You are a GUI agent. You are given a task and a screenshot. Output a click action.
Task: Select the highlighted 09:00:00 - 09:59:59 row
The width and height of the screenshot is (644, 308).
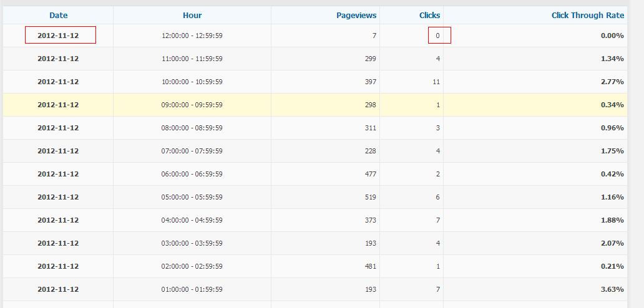[192, 105]
